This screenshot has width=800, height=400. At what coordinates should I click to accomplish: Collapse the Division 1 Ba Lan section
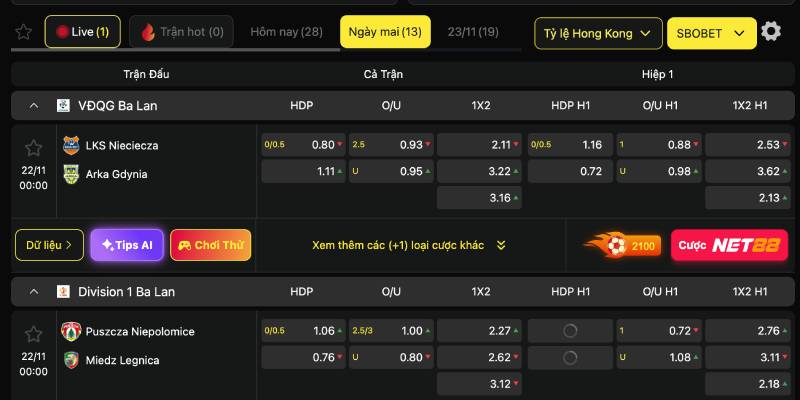point(34,292)
